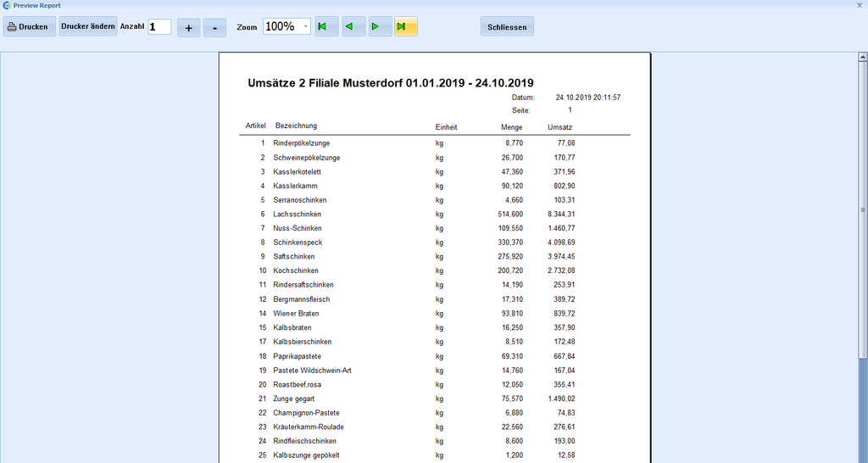Go to the previous page

pyautogui.click(x=353, y=26)
